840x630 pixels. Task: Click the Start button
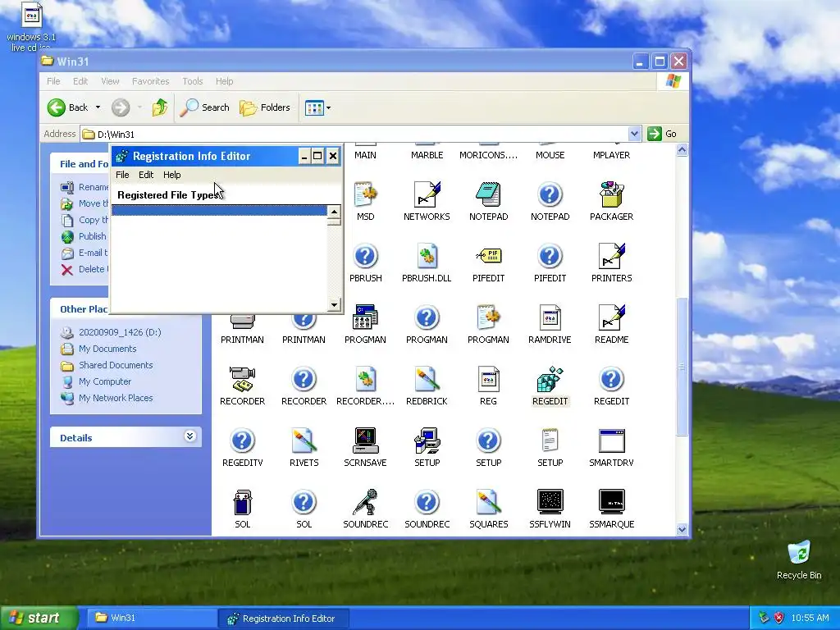(39, 619)
